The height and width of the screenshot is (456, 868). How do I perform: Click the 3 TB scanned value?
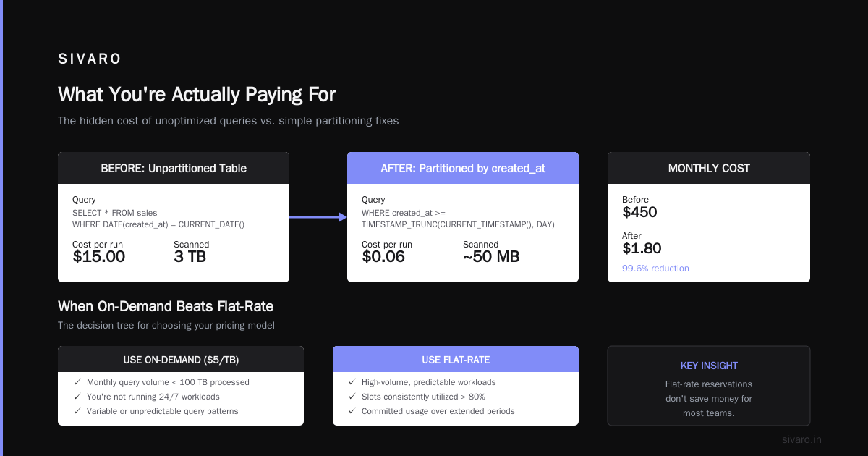pyautogui.click(x=190, y=256)
